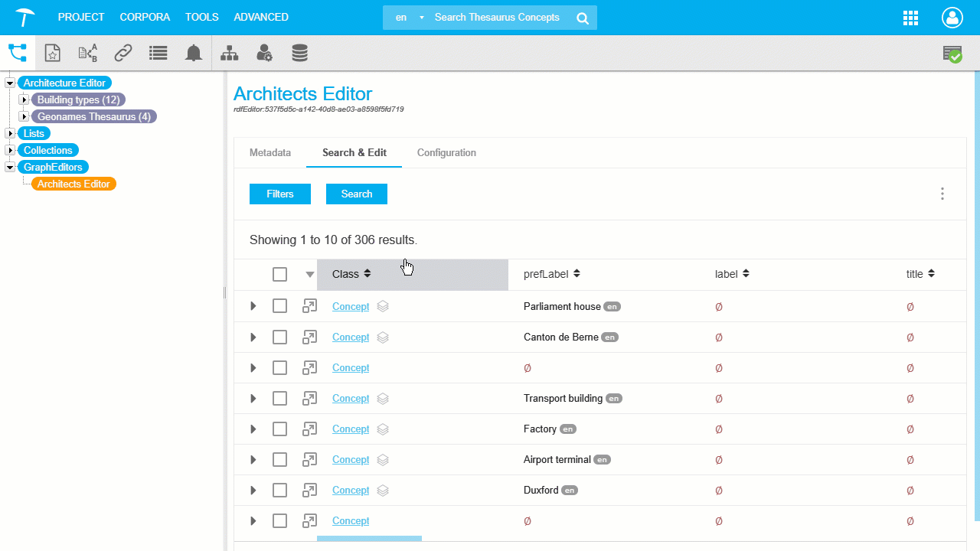Check the box for the Factory row
This screenshot has width=980, height=551.
[279, 429]
